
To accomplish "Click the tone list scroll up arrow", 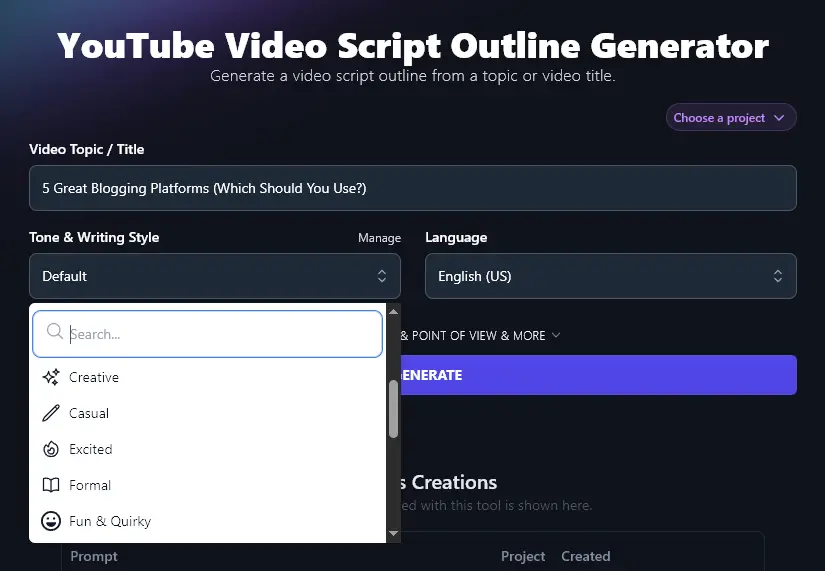I will (x=393, y=312).
